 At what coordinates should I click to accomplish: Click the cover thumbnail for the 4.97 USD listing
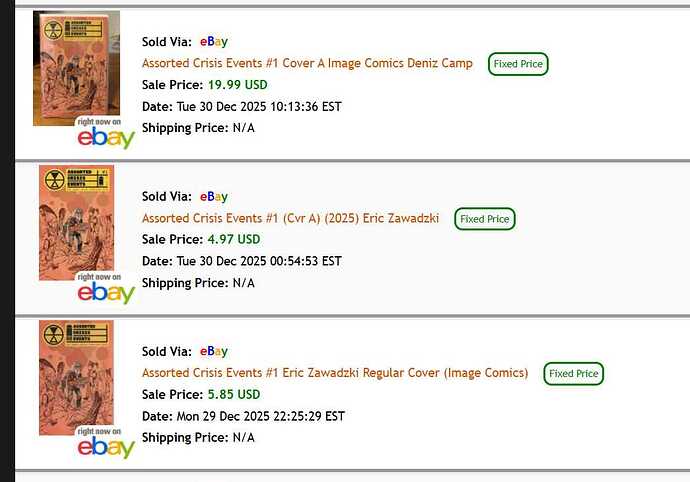(x=76, y=222)
